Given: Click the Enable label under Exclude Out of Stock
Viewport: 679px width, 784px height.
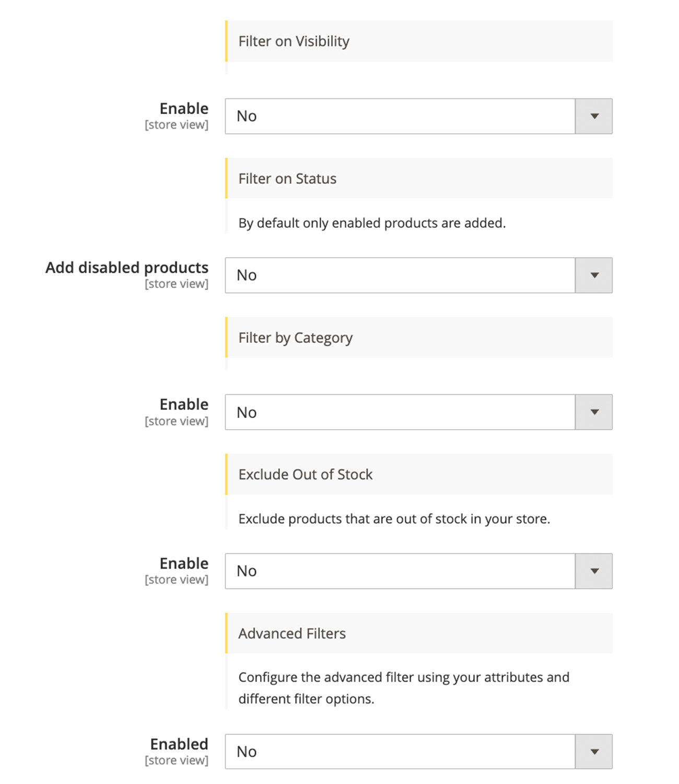Looking at the screenshot, I should [x=184, y=563].
